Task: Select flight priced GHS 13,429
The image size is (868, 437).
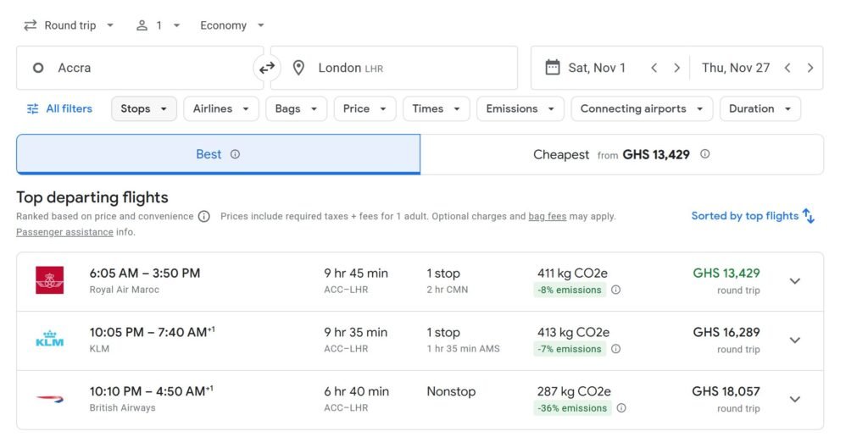Action: pos(726,274)
